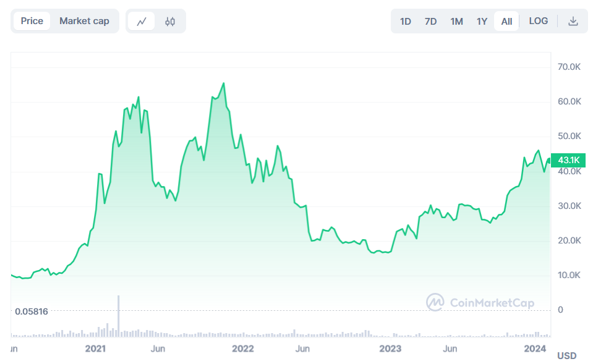This screenshot has width=593, height=364.
Task: Switch to the line chart view icon
Action: [x=142, y=21]
